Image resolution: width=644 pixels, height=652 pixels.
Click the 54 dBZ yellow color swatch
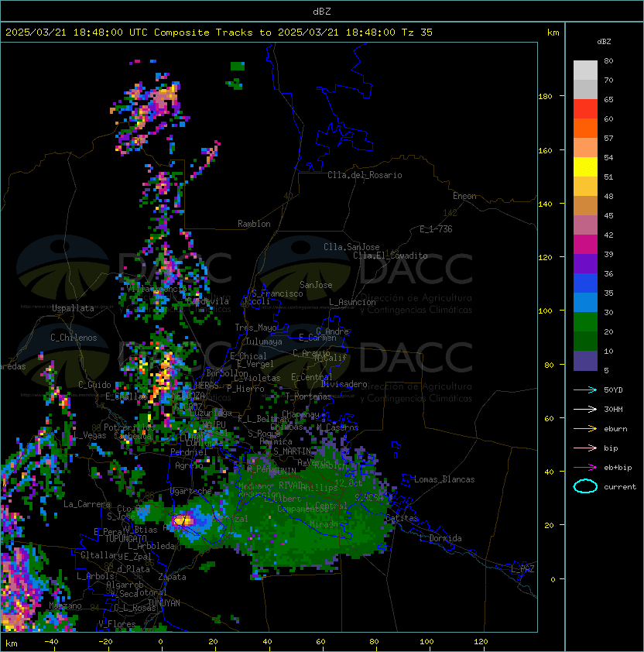tap(585, 166)
